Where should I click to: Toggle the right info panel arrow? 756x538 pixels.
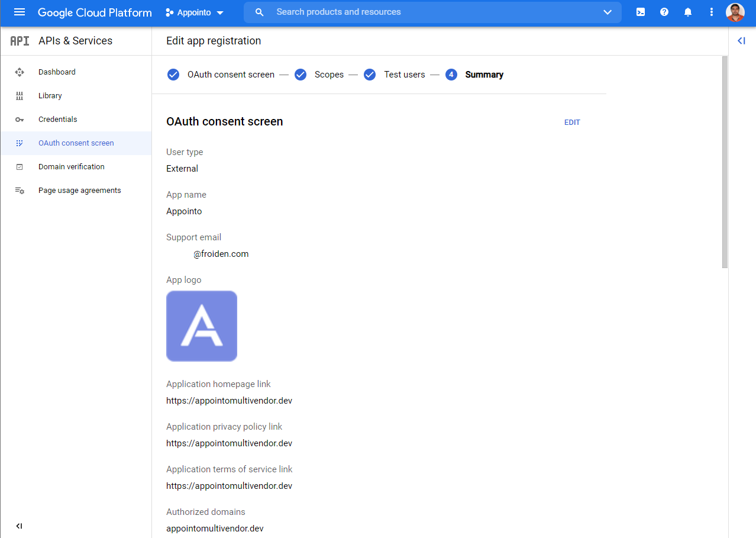(x=741, y=41)
